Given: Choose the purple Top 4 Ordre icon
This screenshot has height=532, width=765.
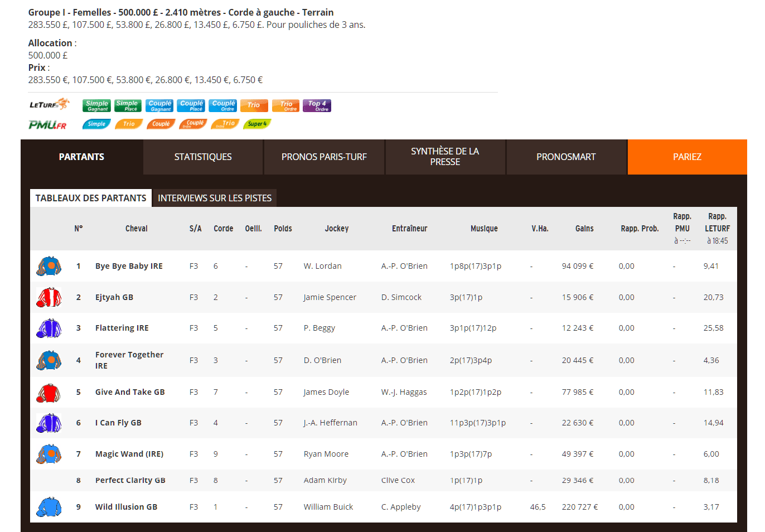Looking at the screenshot, I should 317,106.
